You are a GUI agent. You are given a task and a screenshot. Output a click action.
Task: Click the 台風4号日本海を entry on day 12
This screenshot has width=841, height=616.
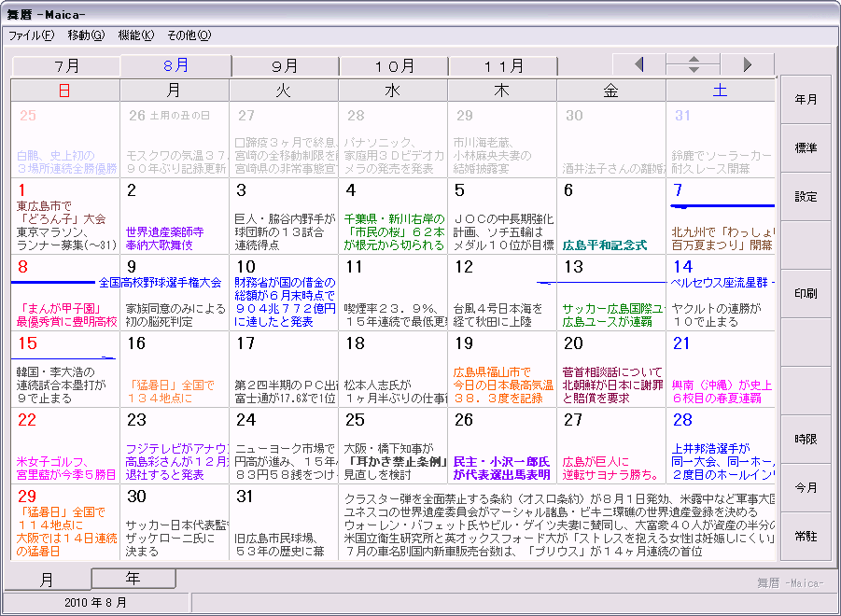point(498,315)
